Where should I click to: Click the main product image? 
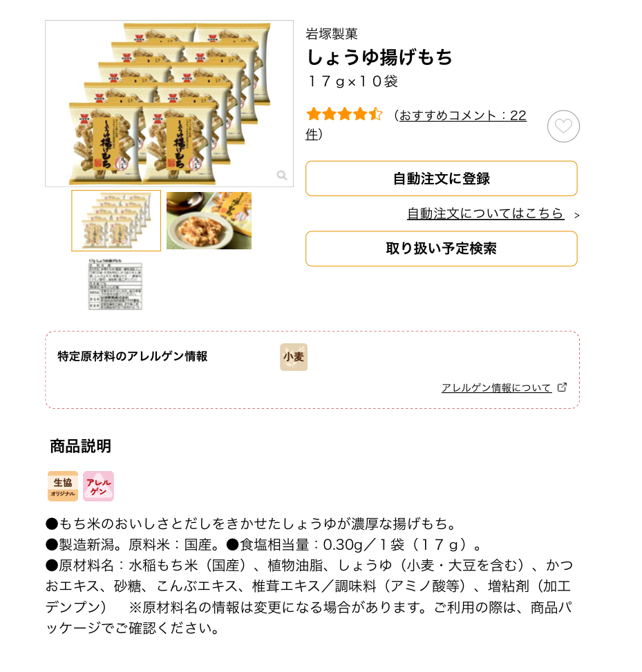pyautogui.click(x=169, y=104)
